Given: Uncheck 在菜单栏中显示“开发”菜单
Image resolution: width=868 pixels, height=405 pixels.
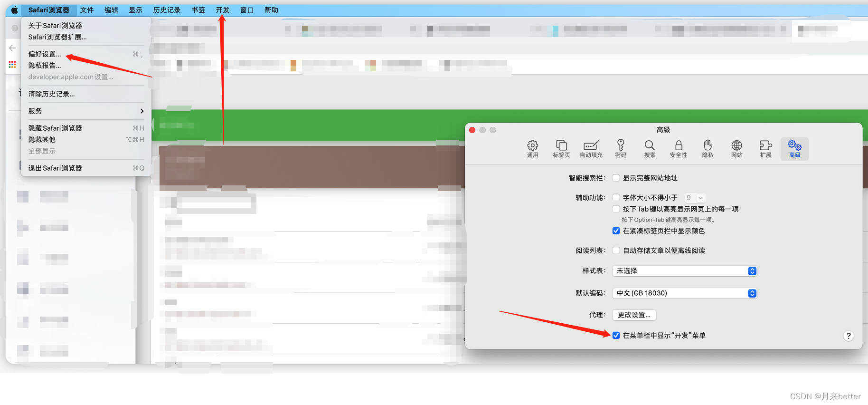Looking at the screenshot, I should 616,335.
